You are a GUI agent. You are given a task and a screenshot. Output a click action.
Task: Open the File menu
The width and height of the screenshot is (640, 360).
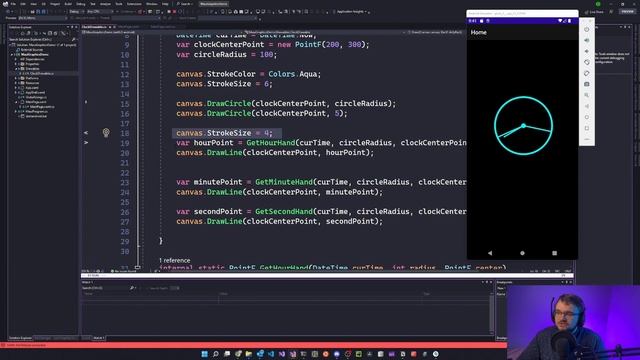(x=13, y=4)
